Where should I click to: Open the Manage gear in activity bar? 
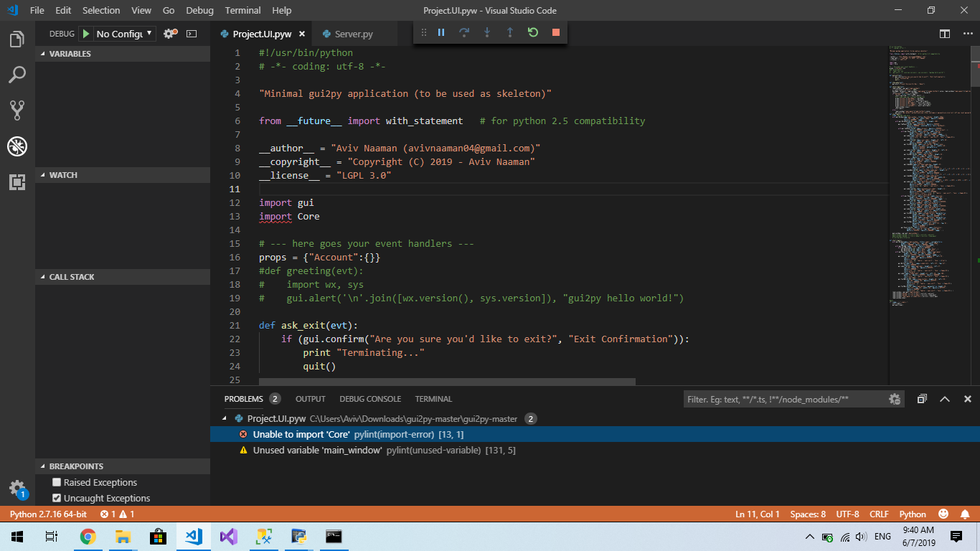click(17, 489)
